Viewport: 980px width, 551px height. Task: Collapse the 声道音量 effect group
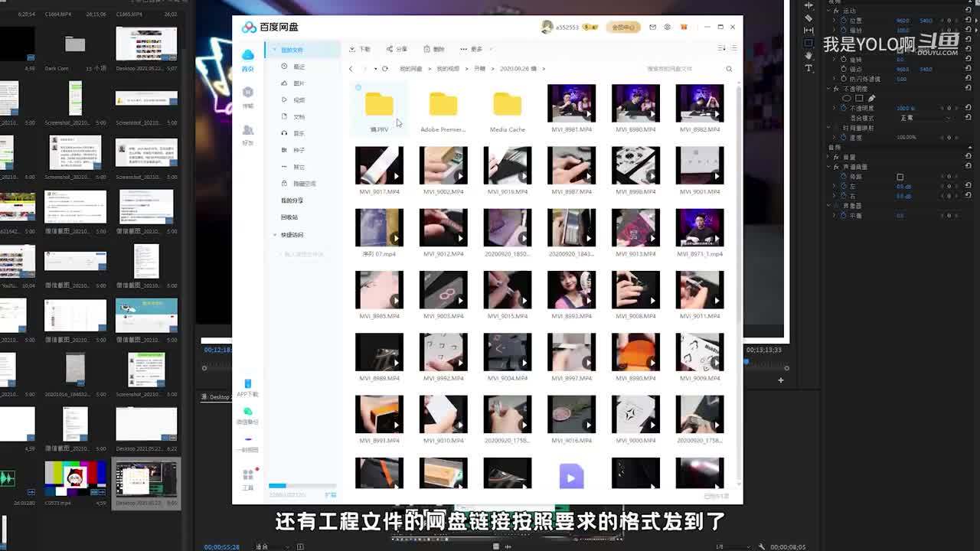tap(828, 167)
